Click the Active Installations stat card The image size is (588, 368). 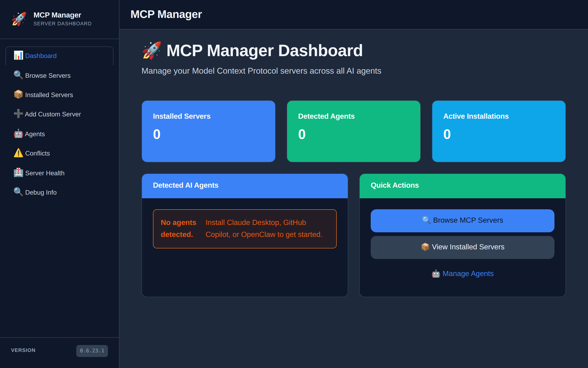click(499, 131)
